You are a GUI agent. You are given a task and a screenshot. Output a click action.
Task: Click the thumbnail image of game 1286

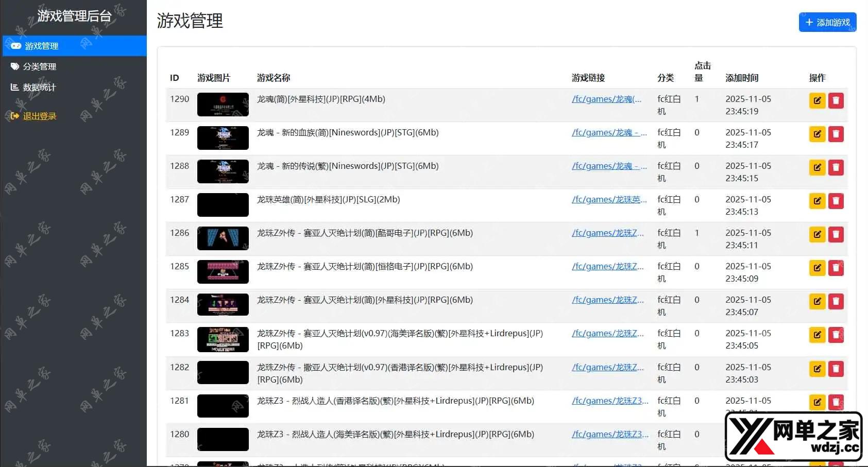click(223, 238)
